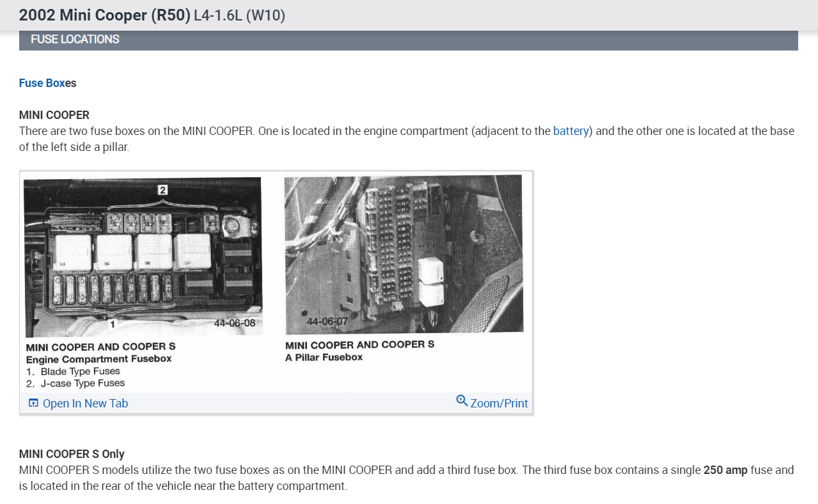Click the '2. J-case Type Fuses' legend line
Image resolution: width=818 pixels, height=504 pixels.
[x=75, y=383]
